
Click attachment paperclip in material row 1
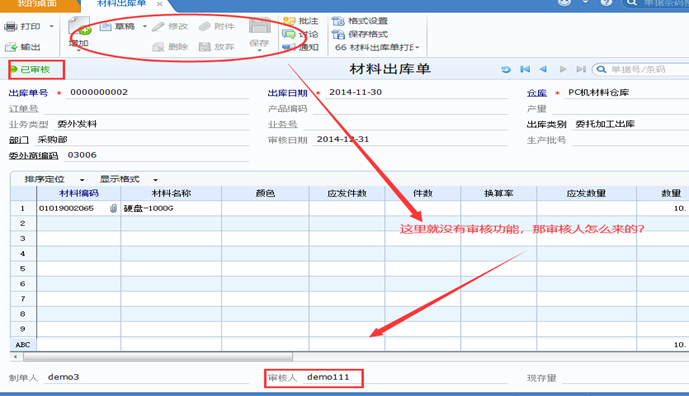tap(113, 208)
